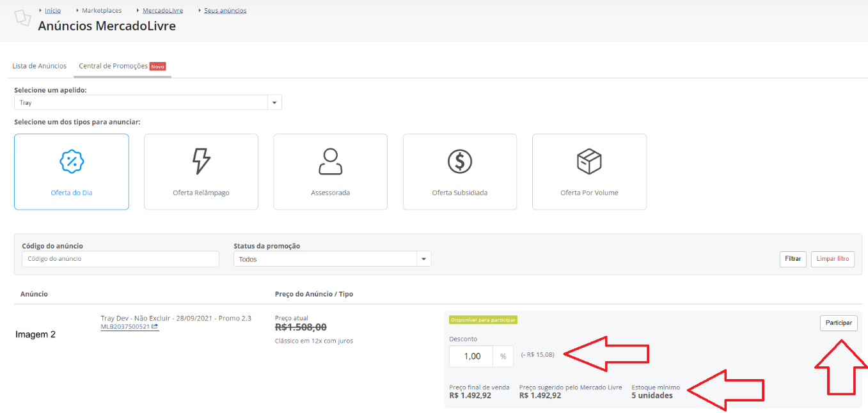Click the 5 unidades minimum stock value
This screenshot has width=868, height=413.
(x=652, y=396)
